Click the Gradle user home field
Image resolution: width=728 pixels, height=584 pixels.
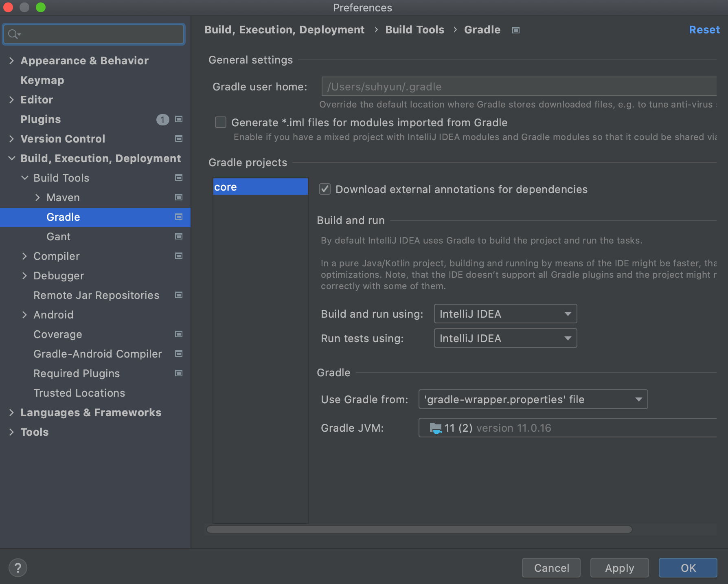pyautogui.click(x=519, y=87)
